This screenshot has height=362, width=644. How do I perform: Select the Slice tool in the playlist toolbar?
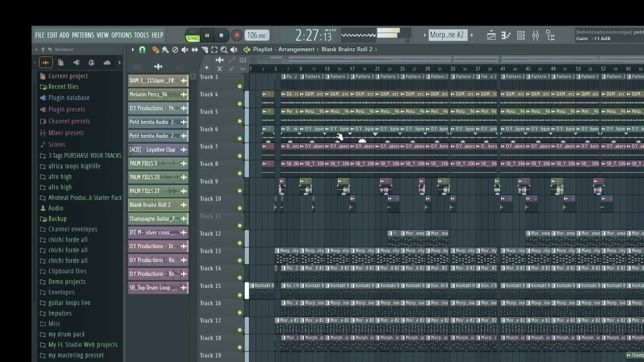(205, 49)
